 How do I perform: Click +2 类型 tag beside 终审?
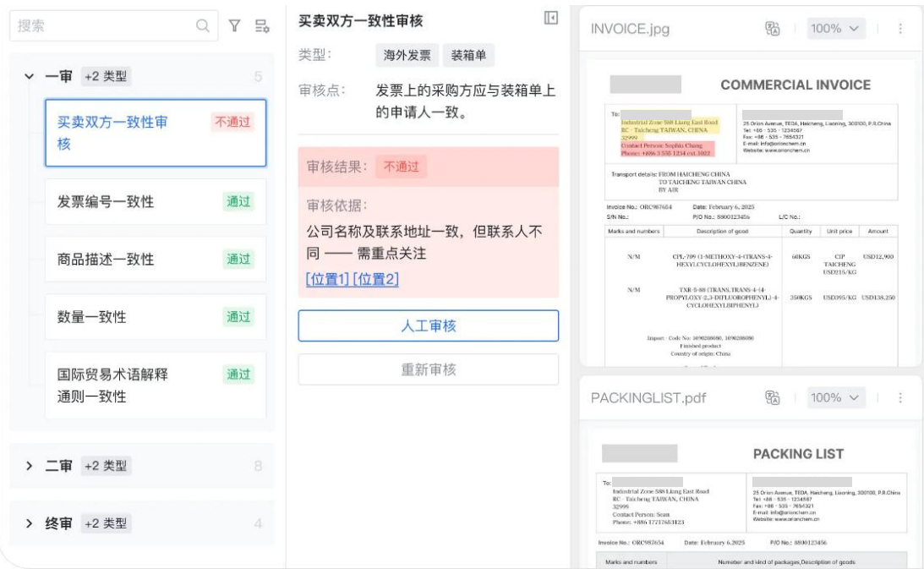(x=106, y=523)
